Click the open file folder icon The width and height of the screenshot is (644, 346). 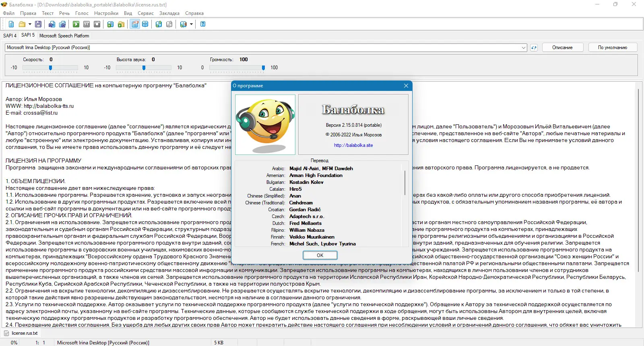[22, 24]
